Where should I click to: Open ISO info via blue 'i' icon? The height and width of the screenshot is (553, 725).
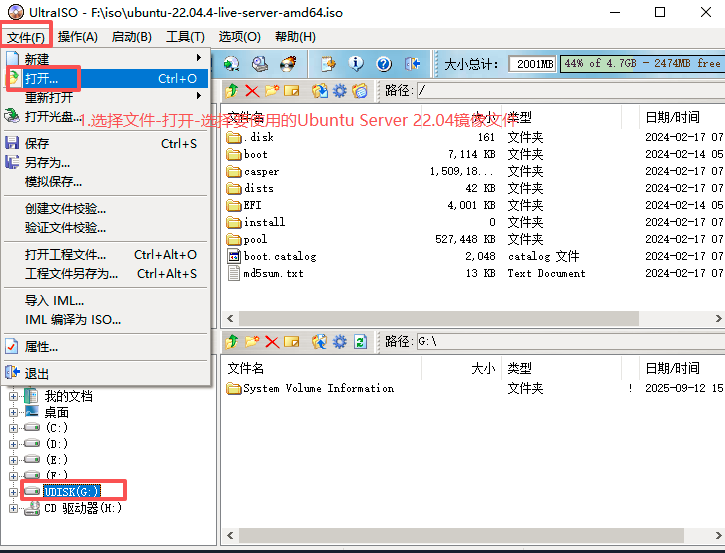pyautogui.click(x=356, y=64)
